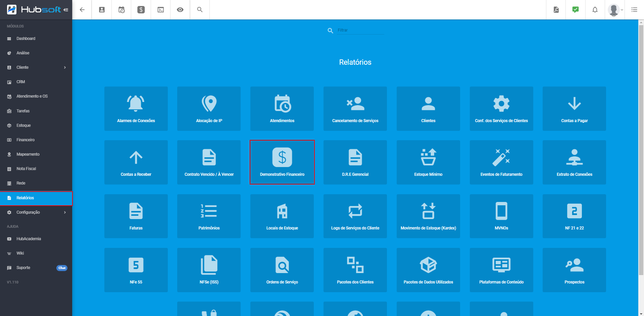Image resolution: width=644 pixels, height=316 pixels.
Task: Open Eventos de Faturamento report
Action: (x=501, y=162)
